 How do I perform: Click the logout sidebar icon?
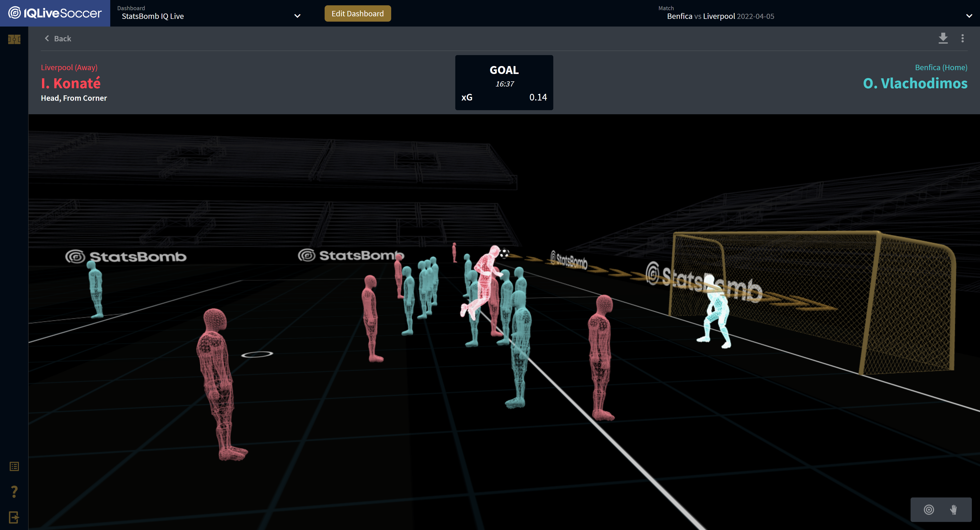coord(14,518)
